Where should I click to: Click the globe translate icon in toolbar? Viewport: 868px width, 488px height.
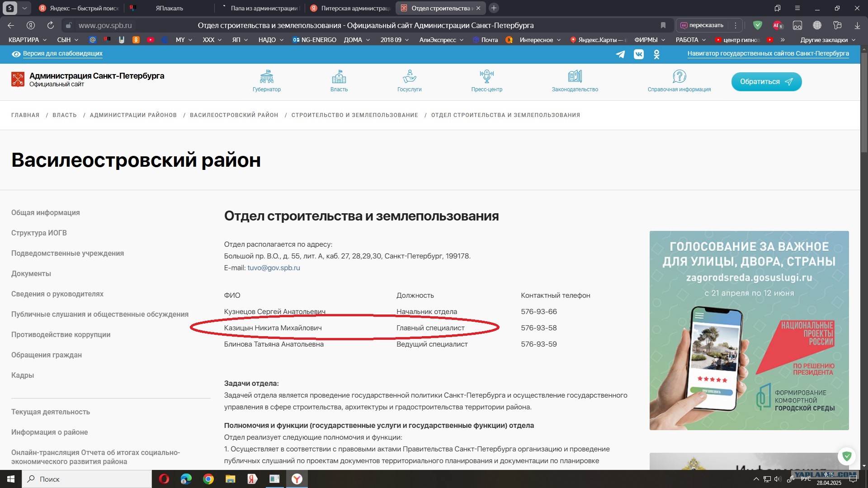pos(817,25)
